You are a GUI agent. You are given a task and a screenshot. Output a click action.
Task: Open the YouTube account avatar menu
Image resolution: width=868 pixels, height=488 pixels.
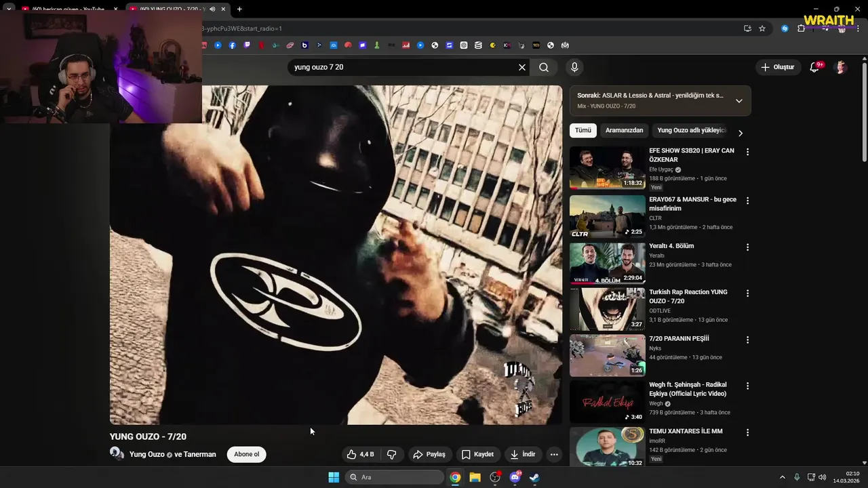click(x=841, y=67)
